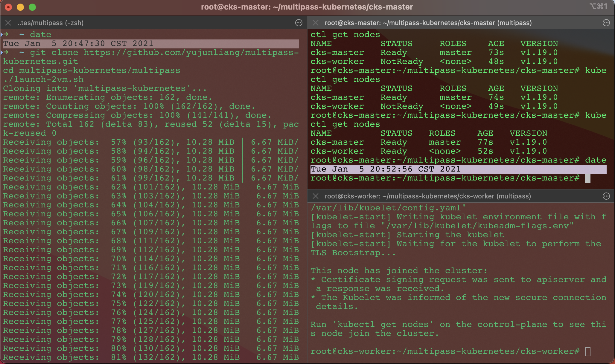Click the green fullscreen window button

[32, 7]
